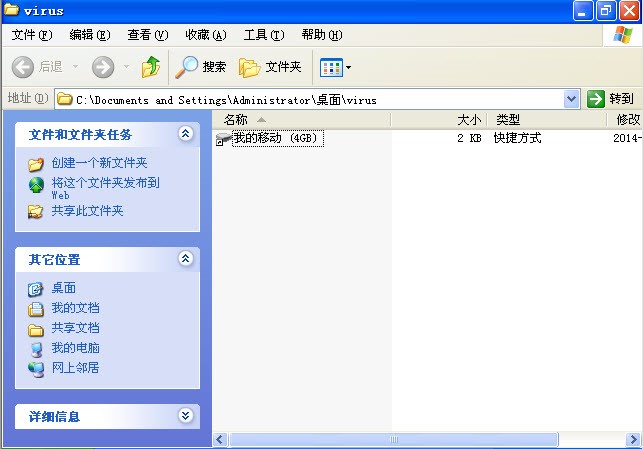This screenshot has height=449, width=643.
Task: Click the virus folder icon in title bar
Action: click(x=11, y=9)
